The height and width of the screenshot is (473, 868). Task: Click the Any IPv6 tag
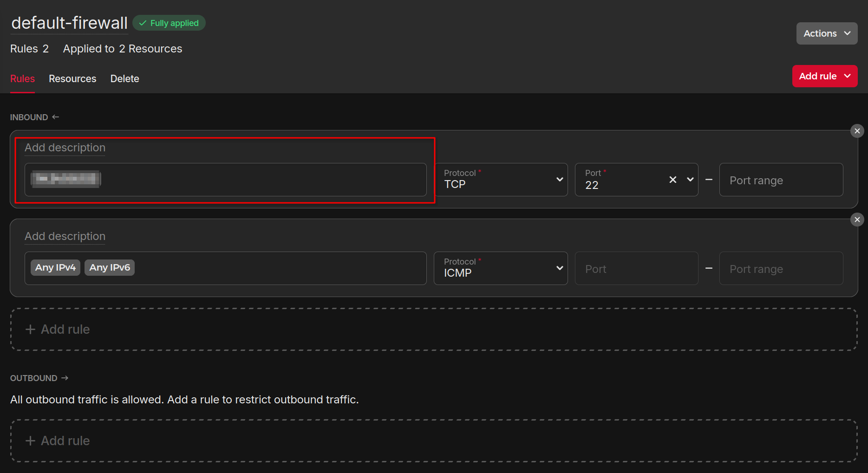(x=110, y=267)
